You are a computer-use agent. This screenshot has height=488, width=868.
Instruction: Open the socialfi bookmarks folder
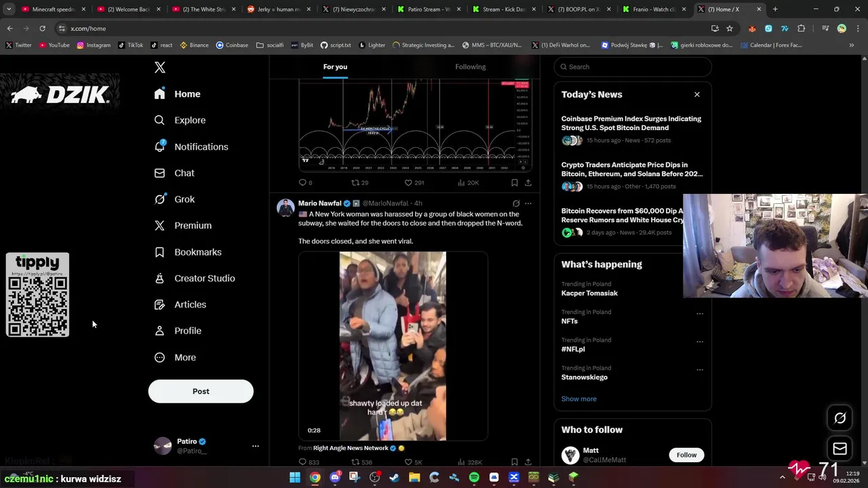270,45
